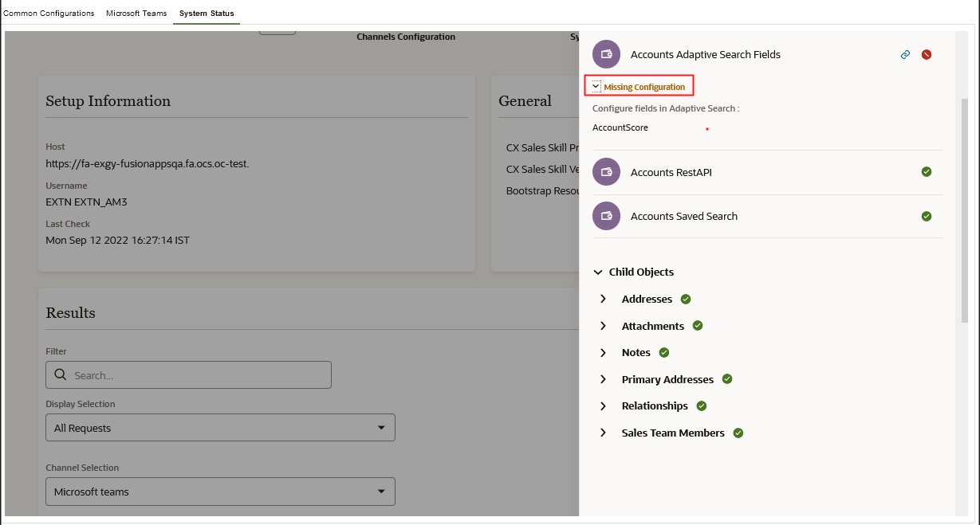980x525 pixels.
Task: Click the green check next to Primary Addresses
Action: tap(727, 379)
